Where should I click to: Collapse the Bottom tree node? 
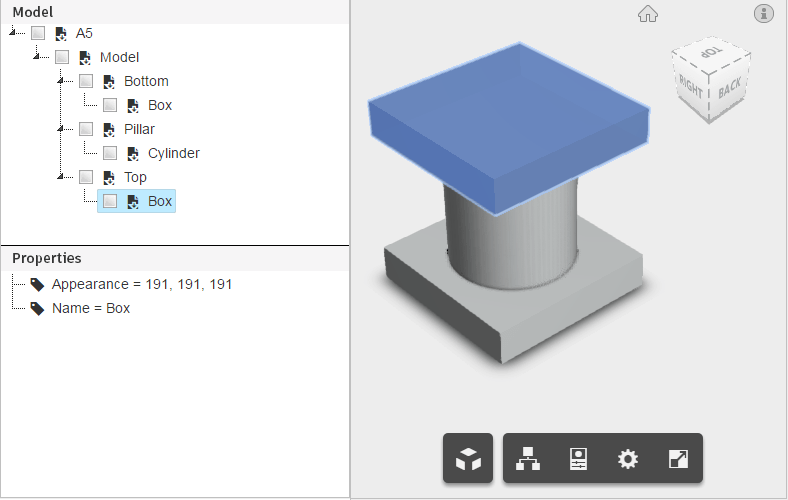(60, 80)
